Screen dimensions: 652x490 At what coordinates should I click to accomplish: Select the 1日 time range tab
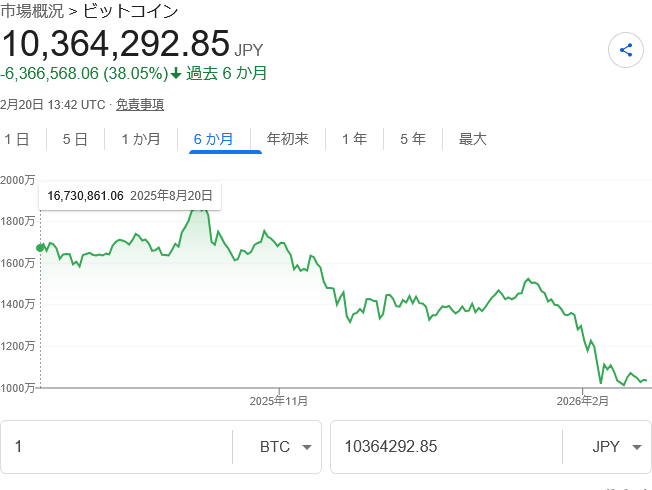point(17,139)
